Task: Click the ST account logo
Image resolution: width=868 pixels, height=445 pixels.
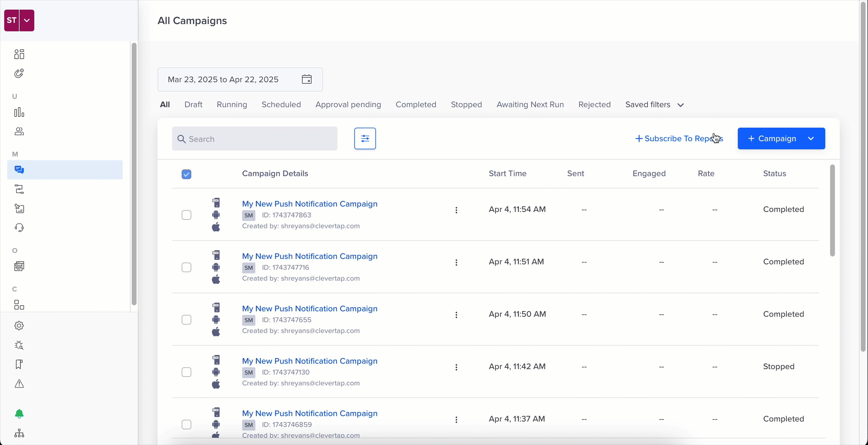Action: 11,20
